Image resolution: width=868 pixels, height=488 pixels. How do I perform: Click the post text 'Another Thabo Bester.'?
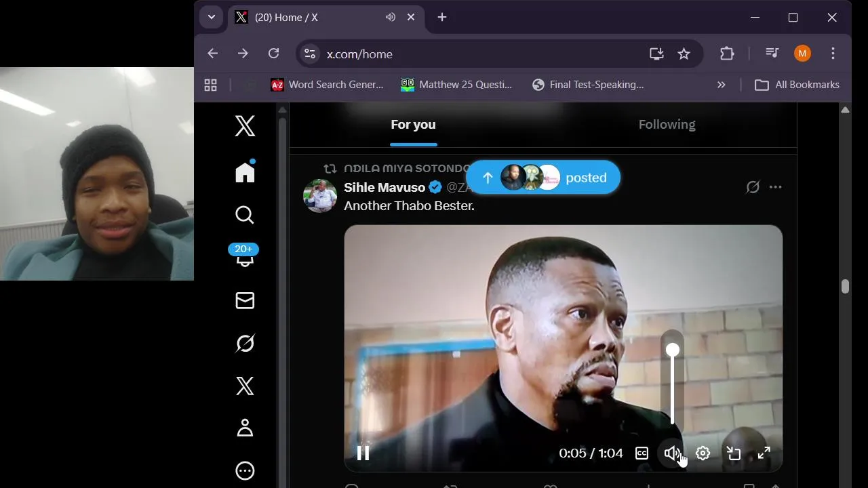coord(409,206)
